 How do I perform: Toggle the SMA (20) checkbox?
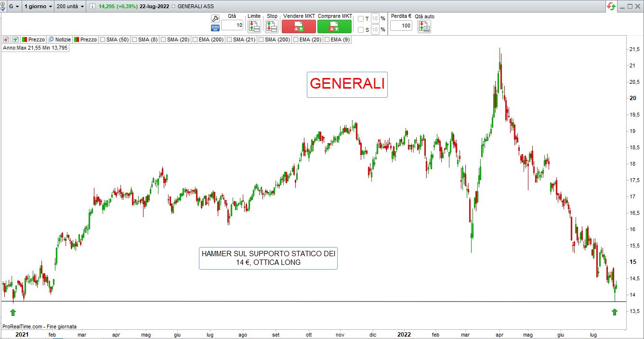coord(163,39)
